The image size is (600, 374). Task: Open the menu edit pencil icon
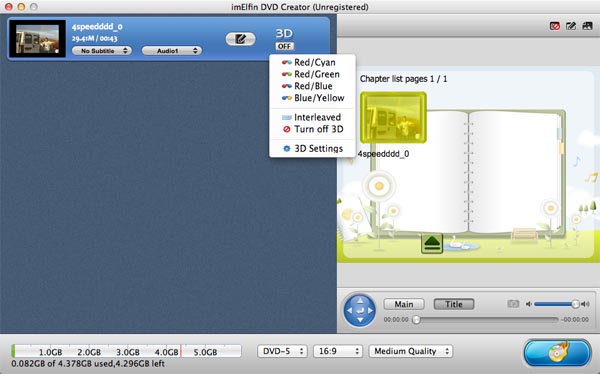click(571, 26)
